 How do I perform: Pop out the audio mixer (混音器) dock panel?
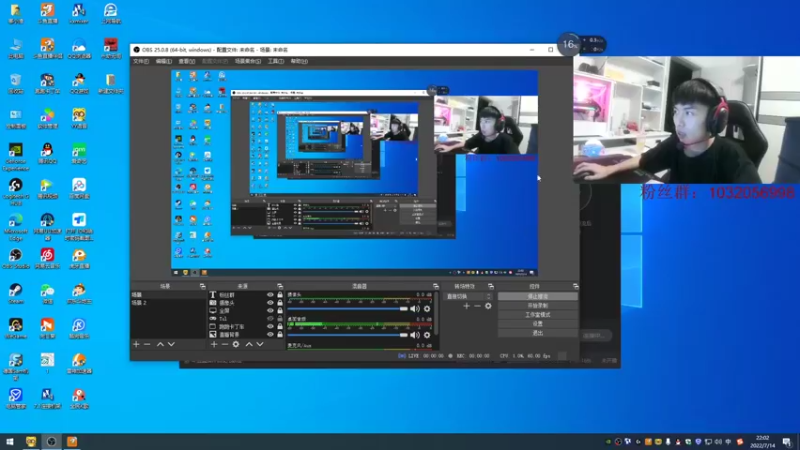[436, 286]
